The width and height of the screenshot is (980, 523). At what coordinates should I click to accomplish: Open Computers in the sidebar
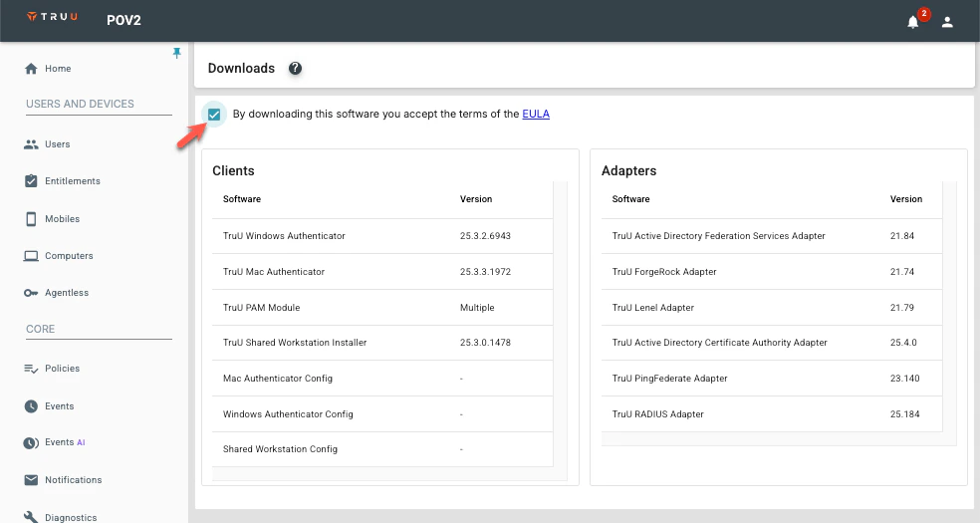(69, 256)
